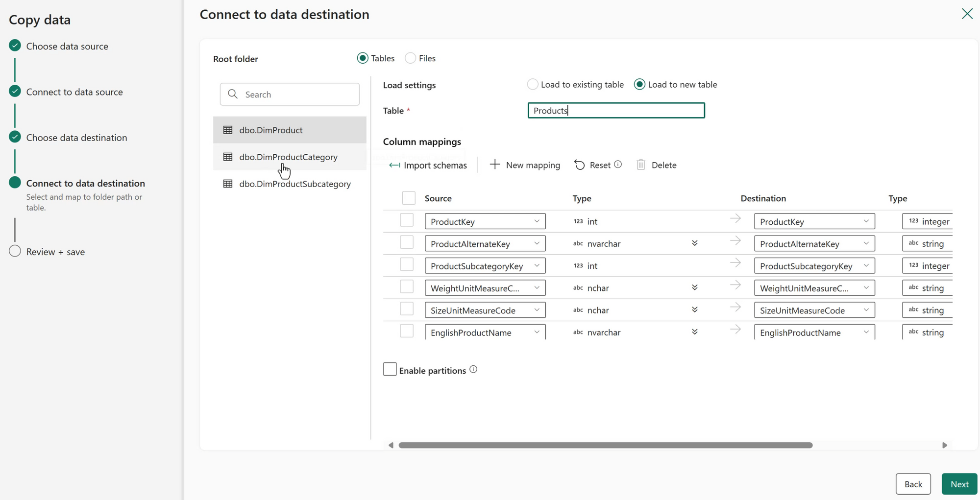This screenshot has height=500, width=980.
Task: Select dbo.DimProductCategory in table list
Action: point(289,157)
